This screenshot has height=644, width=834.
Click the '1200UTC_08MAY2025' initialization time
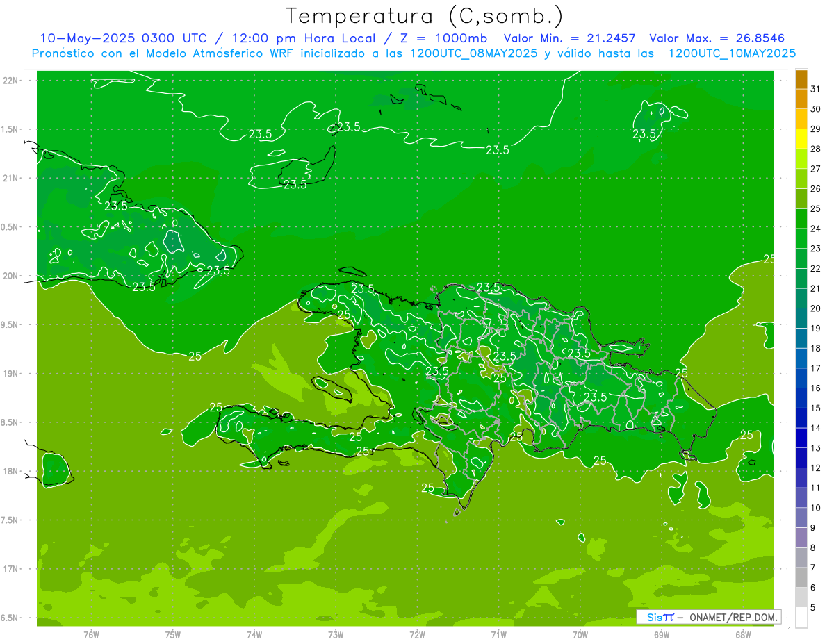pos(473,53)
